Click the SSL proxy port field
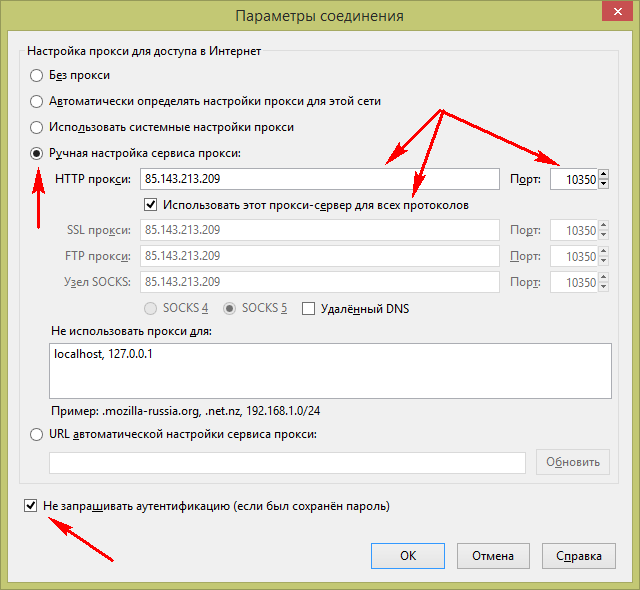Screen dimensions: 640x590 click(573, 230)
